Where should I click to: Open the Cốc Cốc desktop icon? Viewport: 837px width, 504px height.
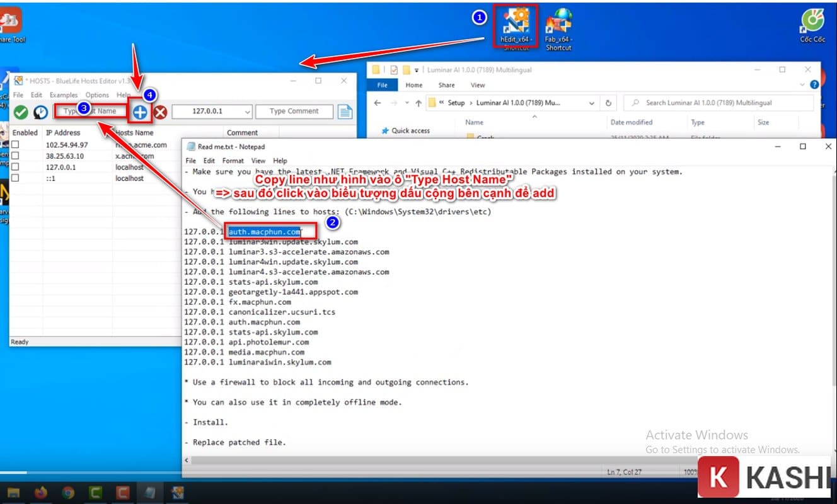pyautogui.click(x=812, y=25)
